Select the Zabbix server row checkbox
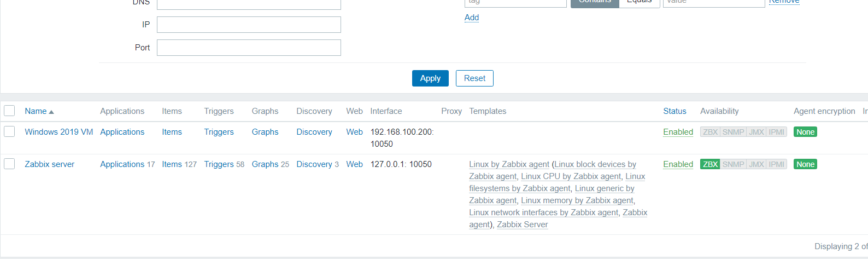Image resolution: width=868 pixels, height=259 pixels. pyautogui.click(x=9, y=164)
